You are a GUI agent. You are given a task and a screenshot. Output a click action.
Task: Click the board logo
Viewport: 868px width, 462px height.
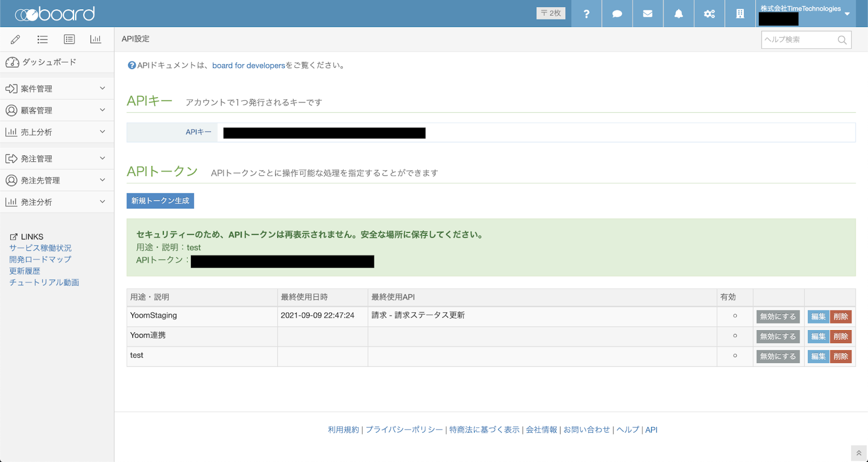55,14
